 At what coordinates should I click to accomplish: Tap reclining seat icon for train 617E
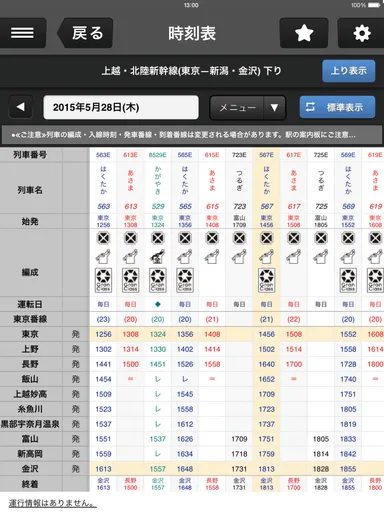coord(293,256)
